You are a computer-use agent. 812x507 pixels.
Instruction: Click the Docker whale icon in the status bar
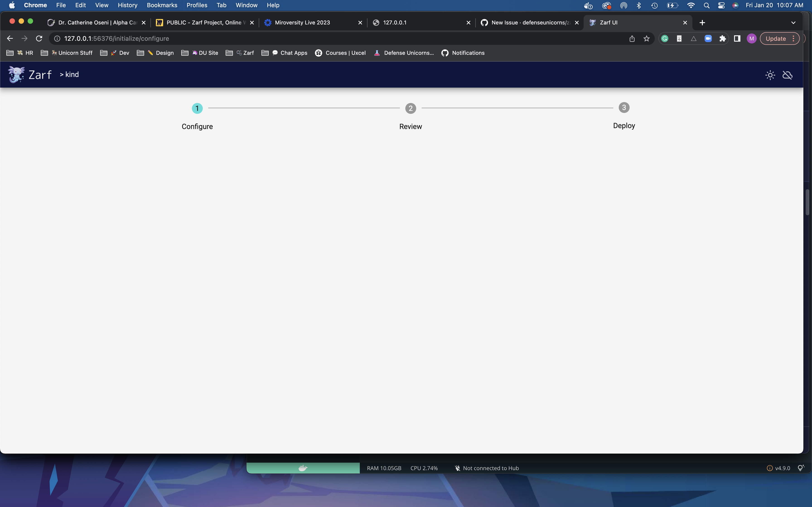pyautogui.click(x=303, y=468)
